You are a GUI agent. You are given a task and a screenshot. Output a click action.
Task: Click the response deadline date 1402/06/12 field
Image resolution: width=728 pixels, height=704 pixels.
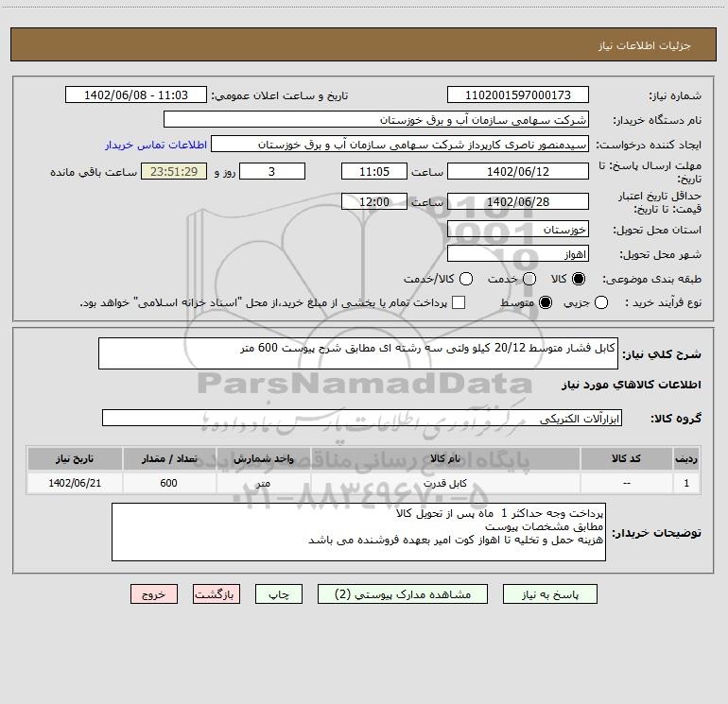point(518,171)
